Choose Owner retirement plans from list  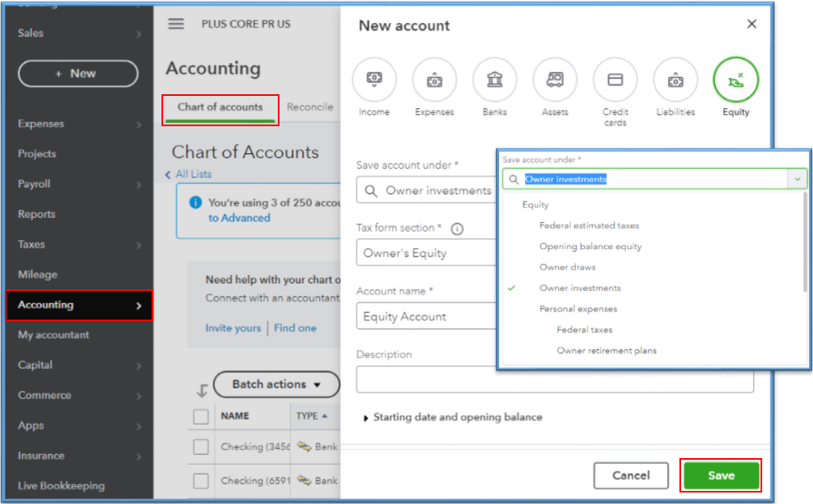pyautogui.click(x=606, y=351)
